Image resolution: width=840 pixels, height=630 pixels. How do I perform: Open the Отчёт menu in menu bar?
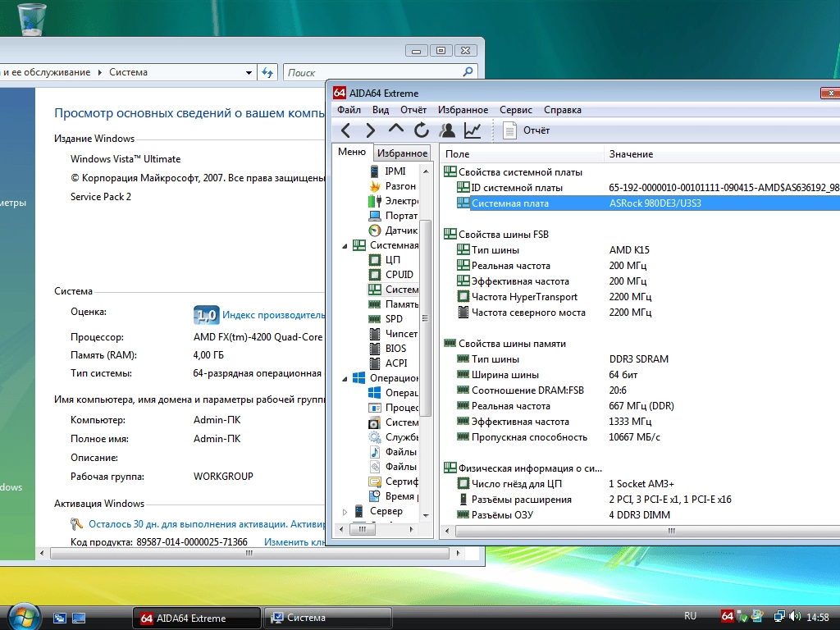(413, 110)
